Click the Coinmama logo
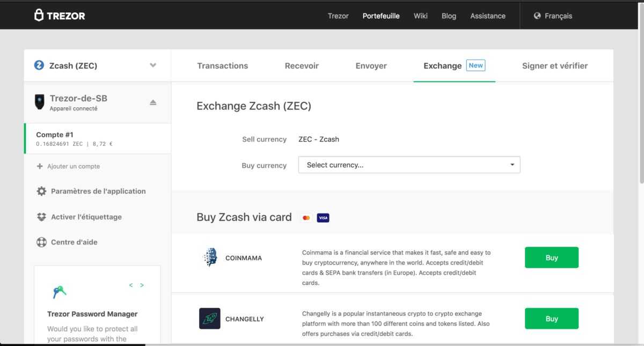Screen dimensions: 644x346 [209, 258]
